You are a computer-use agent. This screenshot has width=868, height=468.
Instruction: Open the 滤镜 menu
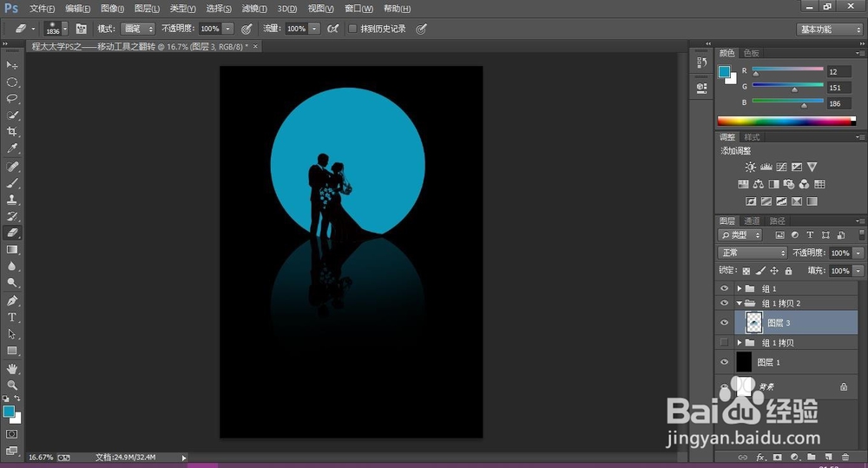click(254, 9)
